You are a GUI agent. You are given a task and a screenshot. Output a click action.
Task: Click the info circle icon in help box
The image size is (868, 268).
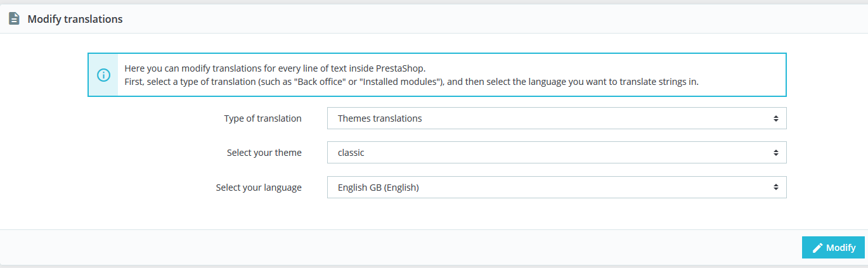(x=103, y=75)
